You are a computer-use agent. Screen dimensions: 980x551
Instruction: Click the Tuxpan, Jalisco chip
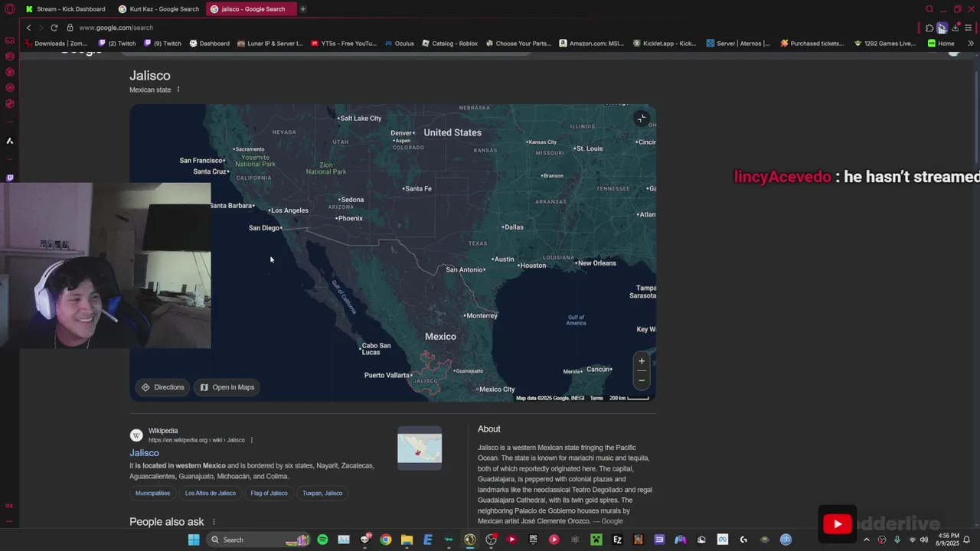point(322,494)
